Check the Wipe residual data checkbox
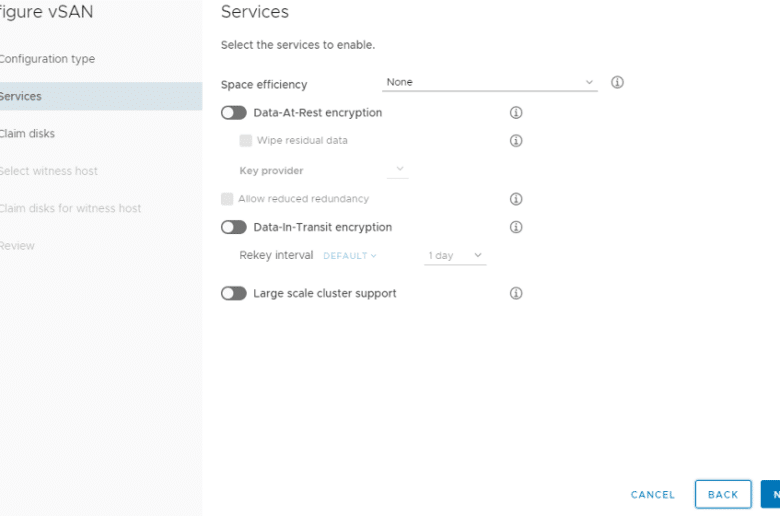Image resolution: width=780 pixels, height=516 pixels. tap(246, 140)
